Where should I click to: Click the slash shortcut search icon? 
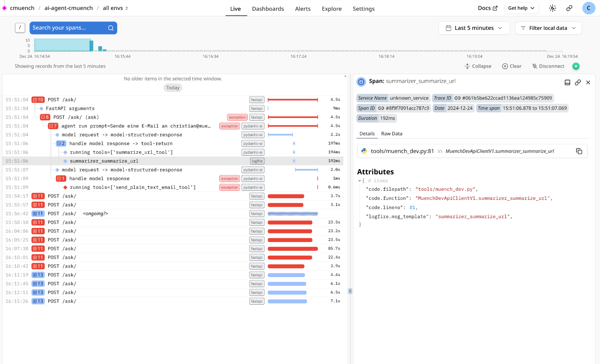pos(20,27)
